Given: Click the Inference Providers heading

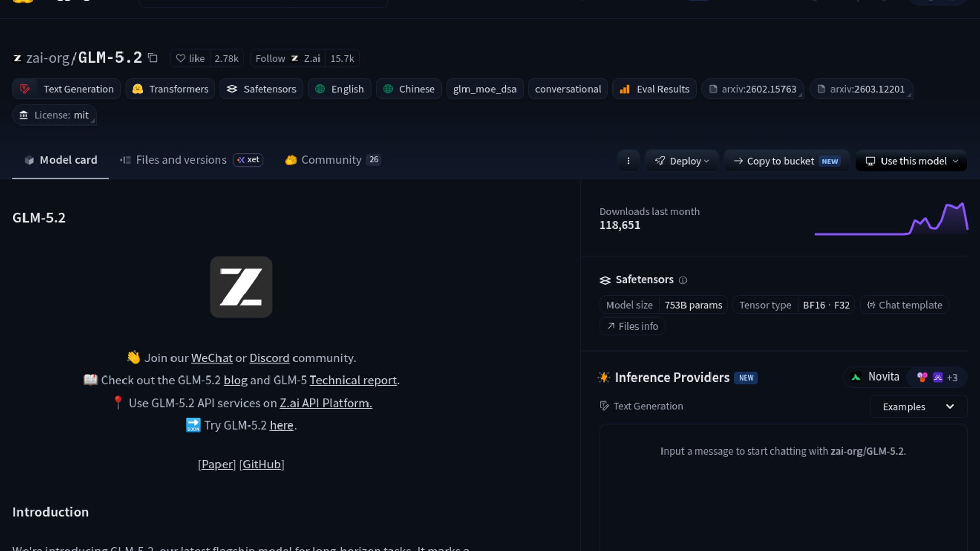Looking at the screenshot, I should pos(672,378).
